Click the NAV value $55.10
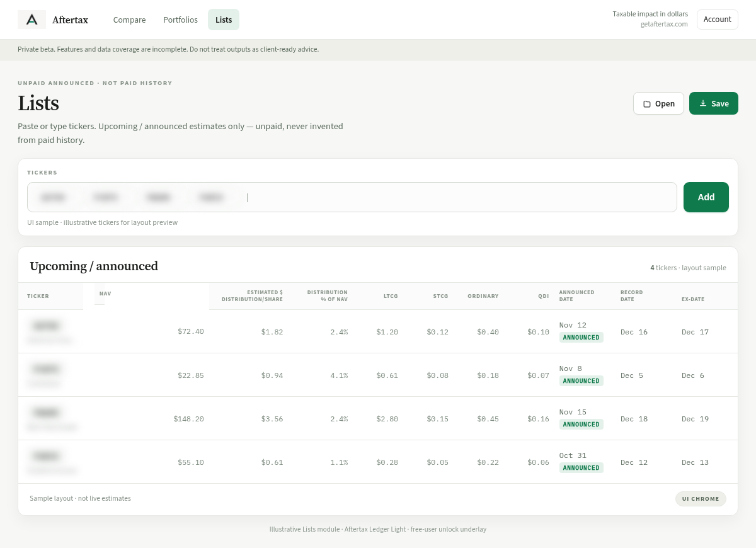The image size is (756, 548). 191,462
